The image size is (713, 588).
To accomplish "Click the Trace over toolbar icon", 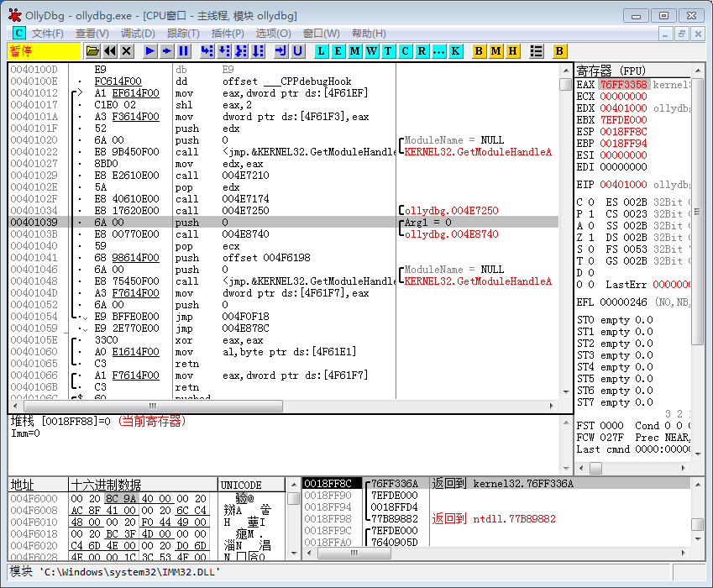I will (x=258, y=51).
